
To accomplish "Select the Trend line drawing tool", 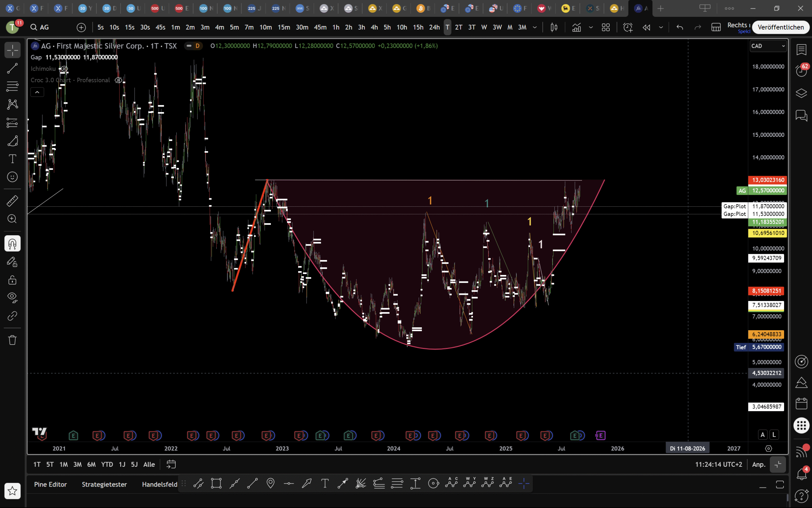I will tap(12, 69).
